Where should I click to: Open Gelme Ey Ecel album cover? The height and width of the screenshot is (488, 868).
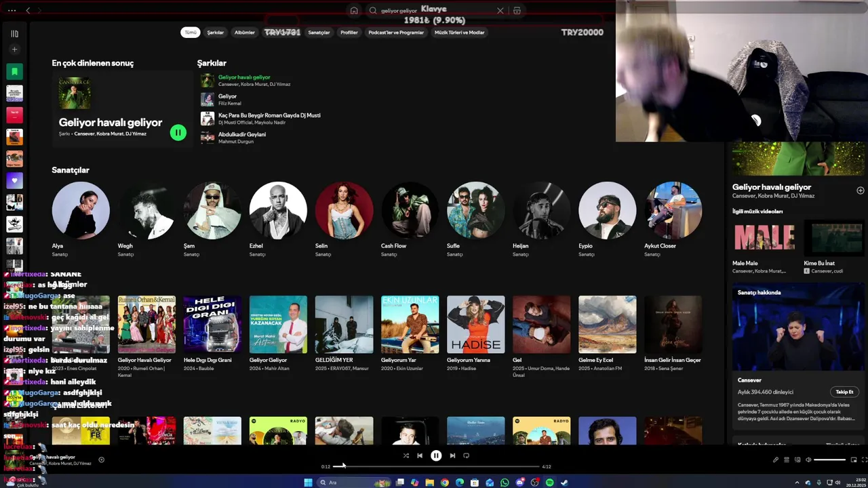coord(607,325)
